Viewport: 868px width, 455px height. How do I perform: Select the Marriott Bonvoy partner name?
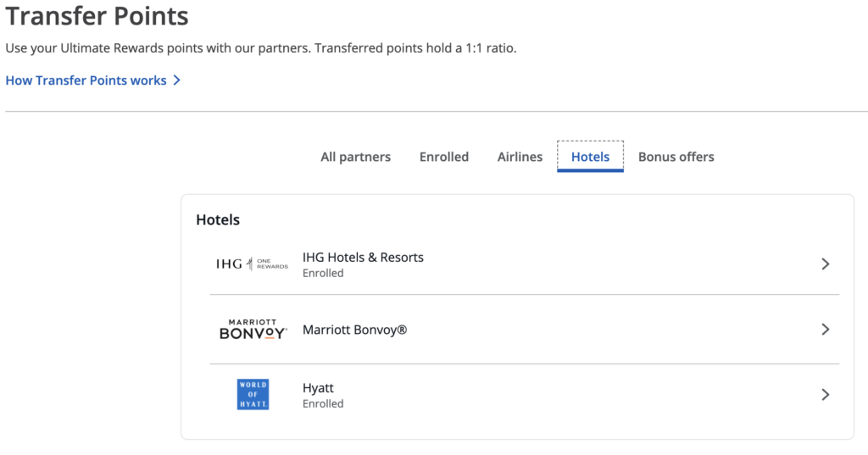[354, 330]
